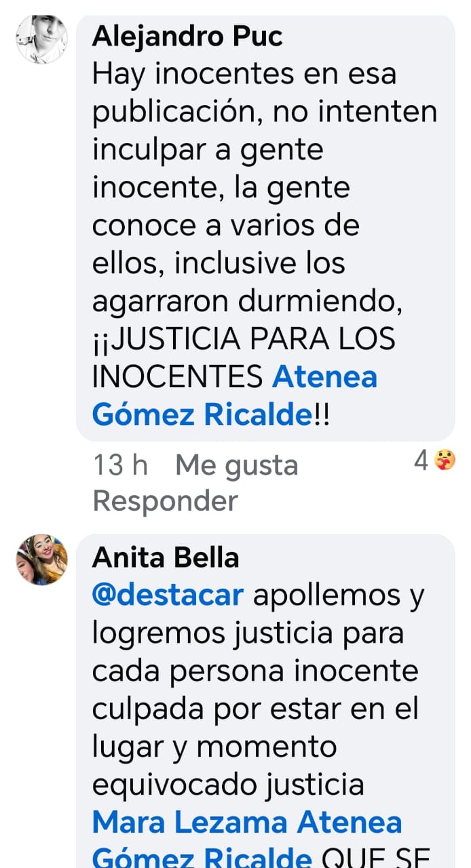Open the Mara Lezama tagged profile
The height and width of the screenshot is (868, 471).
pos(191,823)
